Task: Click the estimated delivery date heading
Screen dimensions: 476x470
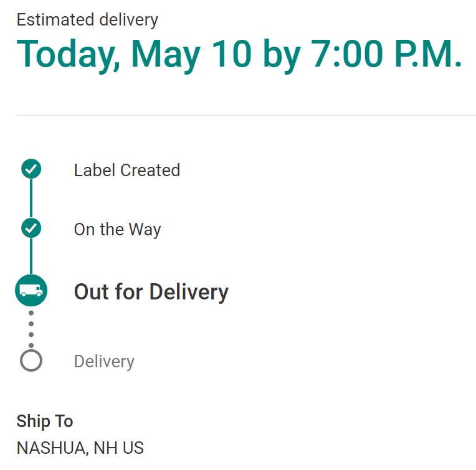Action: (x=239, y=55)
